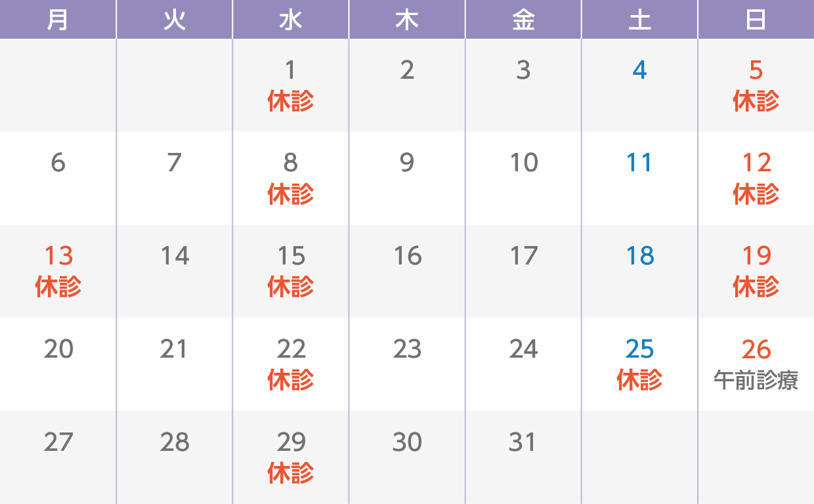Click Thursday the 23rd
This screenshot has width=814, height=504.
[x=407, y=364]
